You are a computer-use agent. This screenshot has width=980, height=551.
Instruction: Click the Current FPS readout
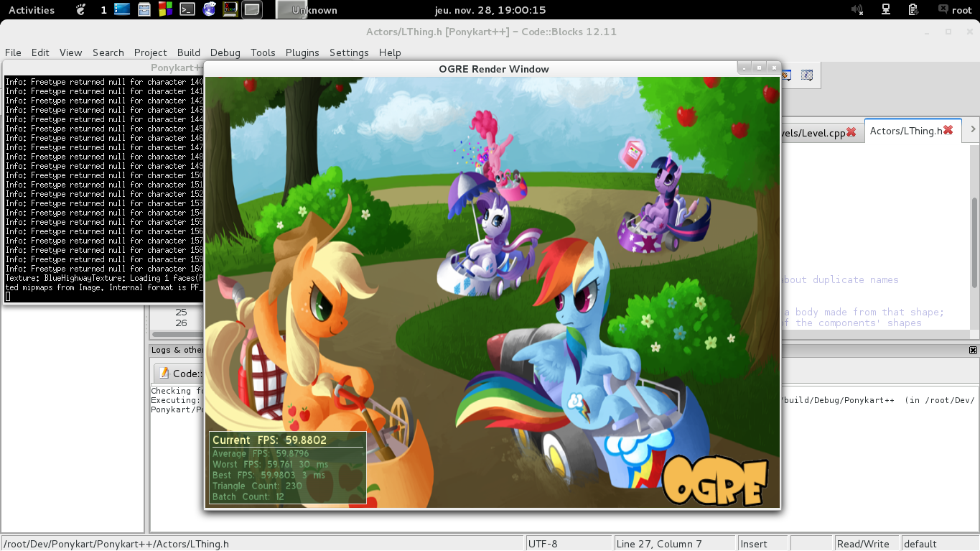click(x=269, y=440)
